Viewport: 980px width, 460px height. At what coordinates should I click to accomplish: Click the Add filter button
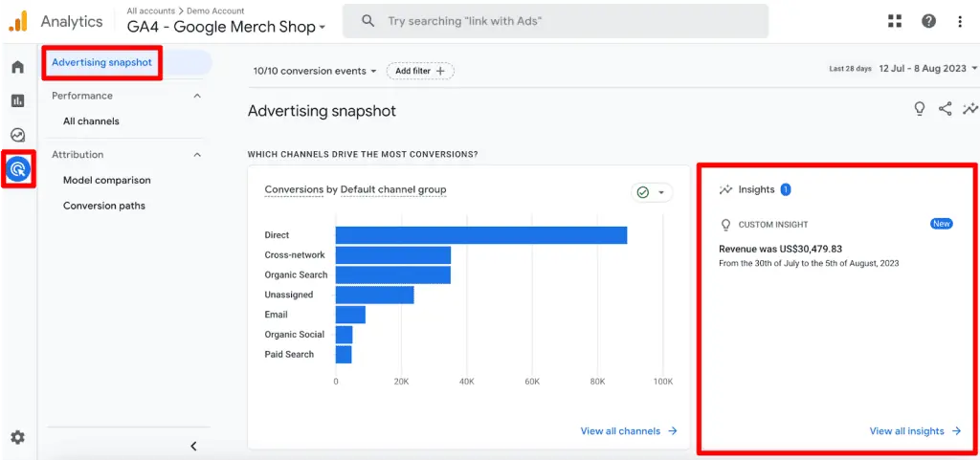[420, 71]
